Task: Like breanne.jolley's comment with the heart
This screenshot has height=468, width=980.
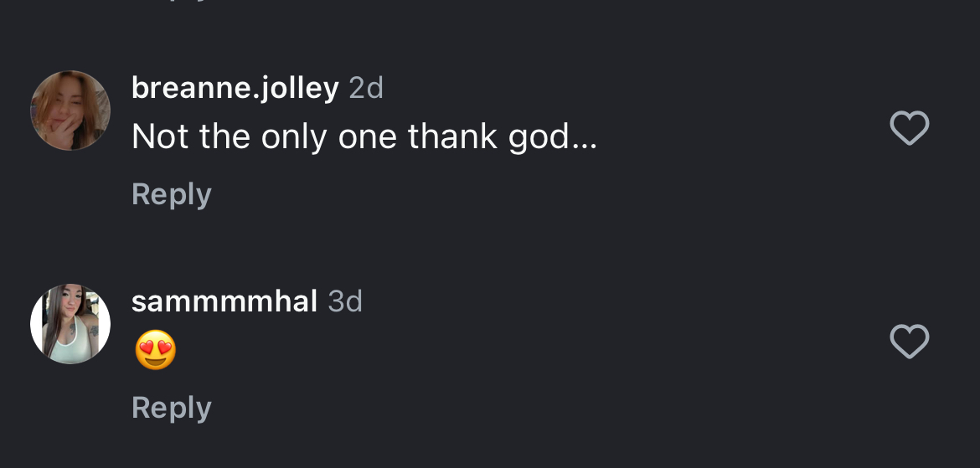Action: pos(909,129)
